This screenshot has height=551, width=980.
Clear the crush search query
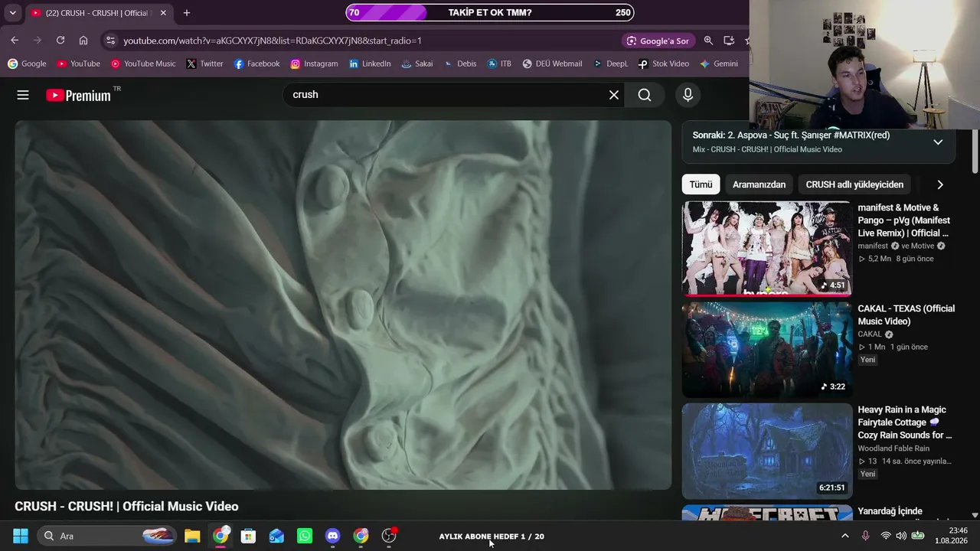[614, 95]
